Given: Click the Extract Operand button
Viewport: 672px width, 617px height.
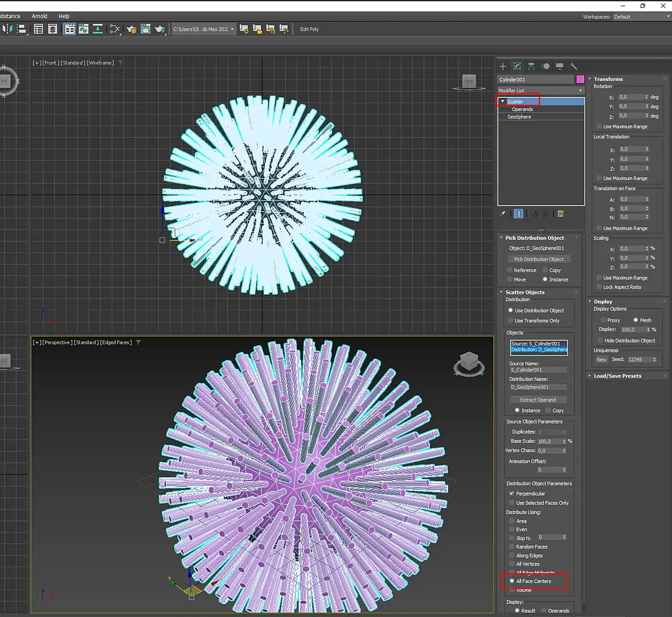Looking at the screenshot, I should pos(538,400).
